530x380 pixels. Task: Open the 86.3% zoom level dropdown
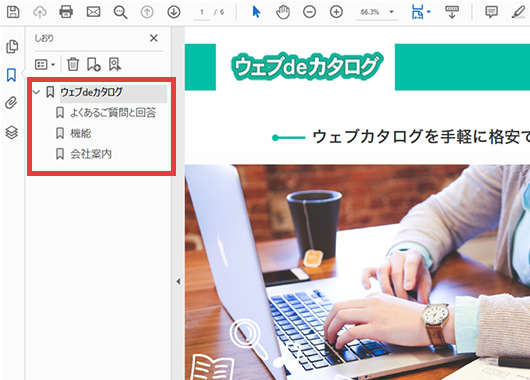(x=377, y=12)
